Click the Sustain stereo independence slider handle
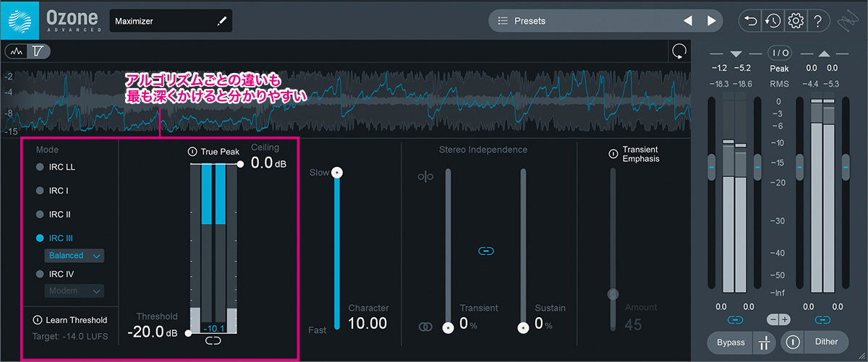 click(x=523, y=327)
